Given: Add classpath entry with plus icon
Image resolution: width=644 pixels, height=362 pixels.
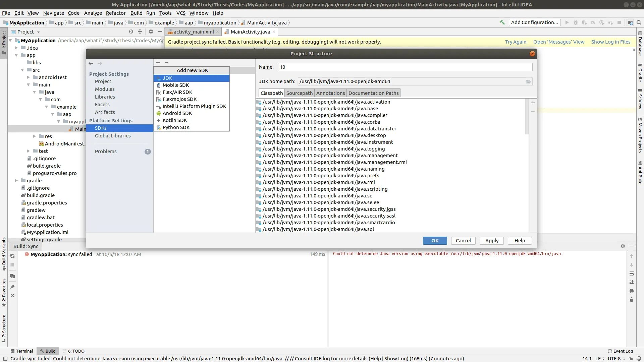Looking at the screenshot, I should click(533, 103).
